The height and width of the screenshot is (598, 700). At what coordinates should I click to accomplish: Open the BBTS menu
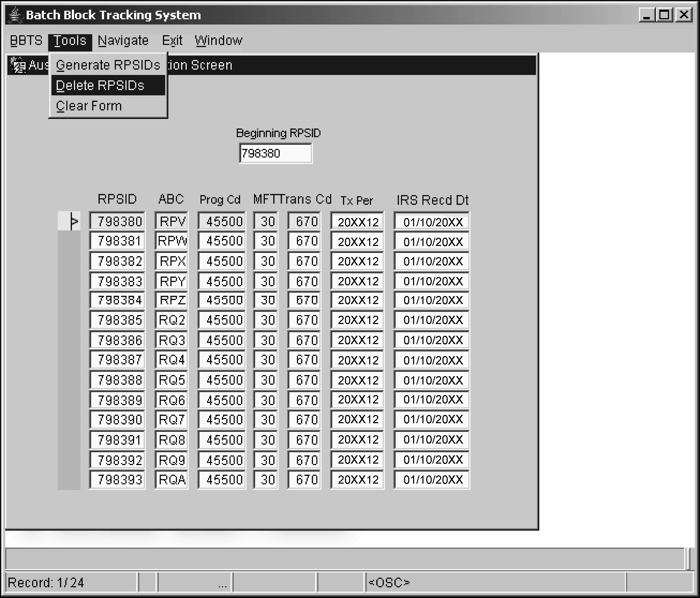(x=26, y=41)
